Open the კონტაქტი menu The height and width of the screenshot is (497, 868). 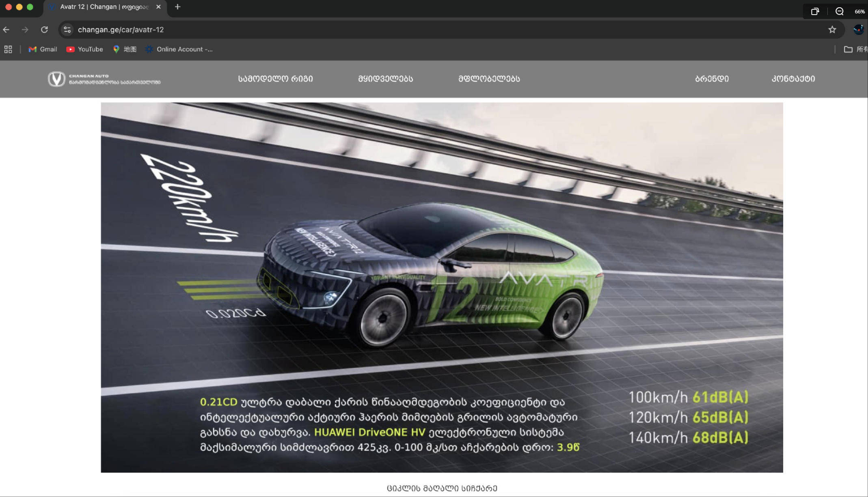pyautogui.click(x=793, y=79)
